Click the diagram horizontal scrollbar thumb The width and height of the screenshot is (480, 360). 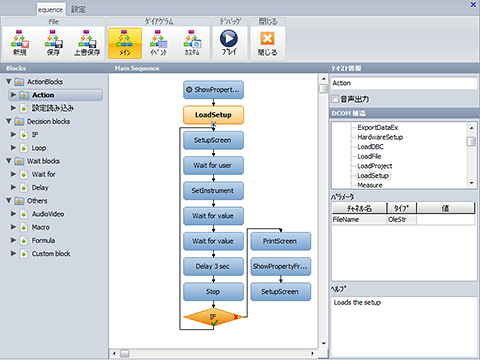pyautogui.click(x=125, y=353)
